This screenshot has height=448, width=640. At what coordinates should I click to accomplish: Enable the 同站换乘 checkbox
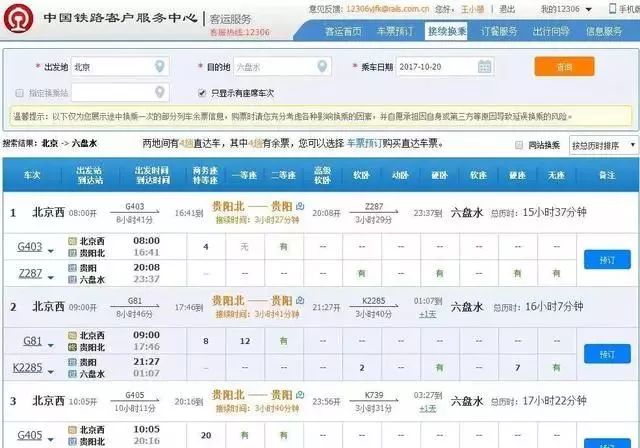point(519,145)
